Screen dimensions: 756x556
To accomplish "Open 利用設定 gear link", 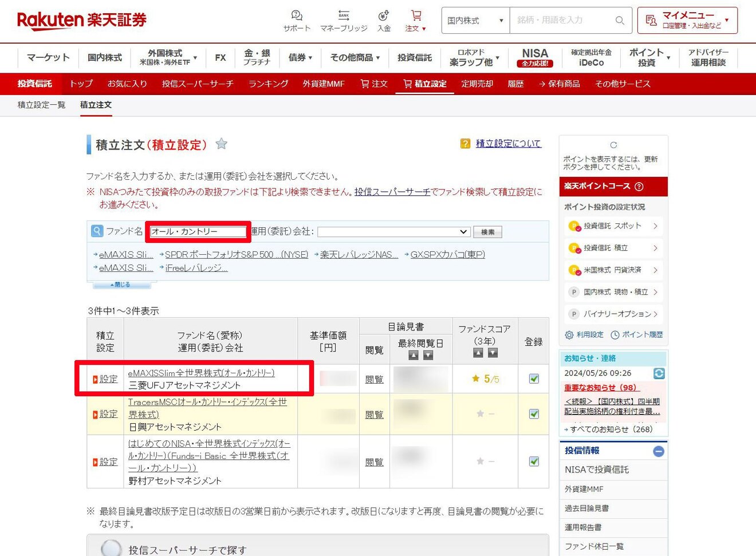I will click(584, 335).
